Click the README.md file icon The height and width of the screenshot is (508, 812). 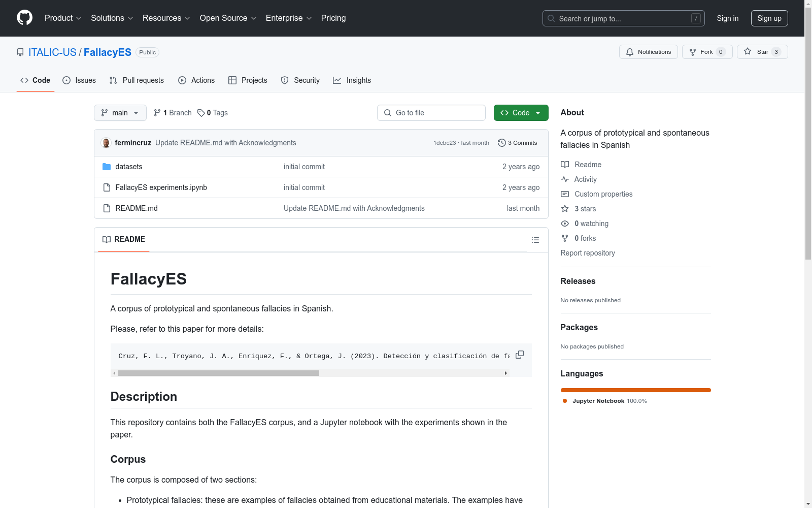click(107, 208)
